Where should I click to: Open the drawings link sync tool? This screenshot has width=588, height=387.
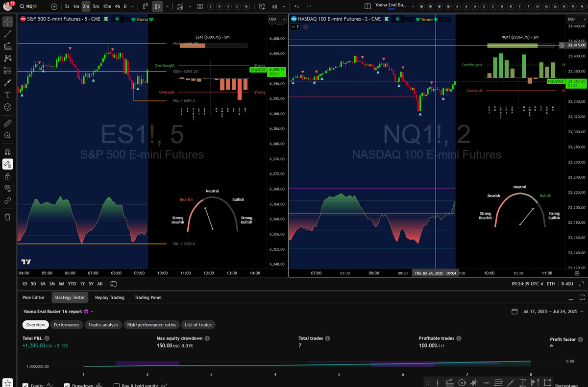click(8, 200)
